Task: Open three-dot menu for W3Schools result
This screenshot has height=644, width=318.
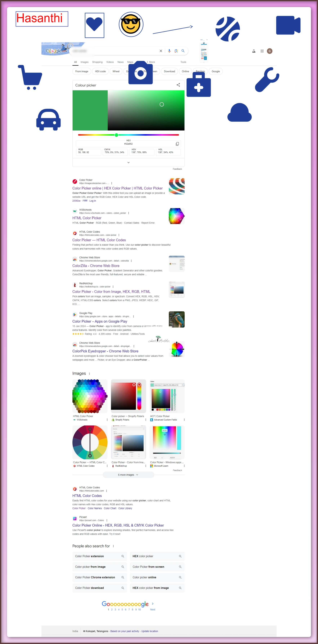Action: [x=129, y=213]
